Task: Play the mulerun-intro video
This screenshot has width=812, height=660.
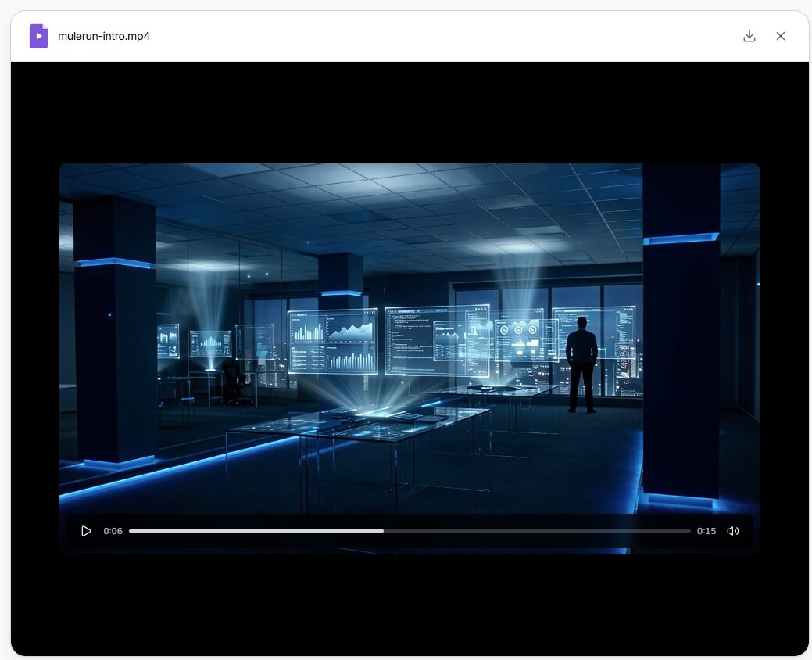Action: (x=86, y=531)
